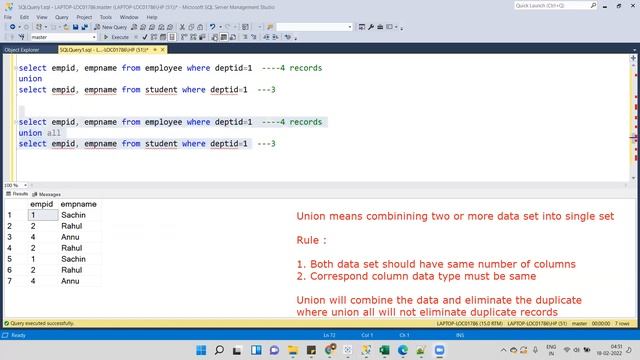This screenshot has height=360, width=640.
Task: Switch output to Results to Grid
Action: [x=224, y=37]
